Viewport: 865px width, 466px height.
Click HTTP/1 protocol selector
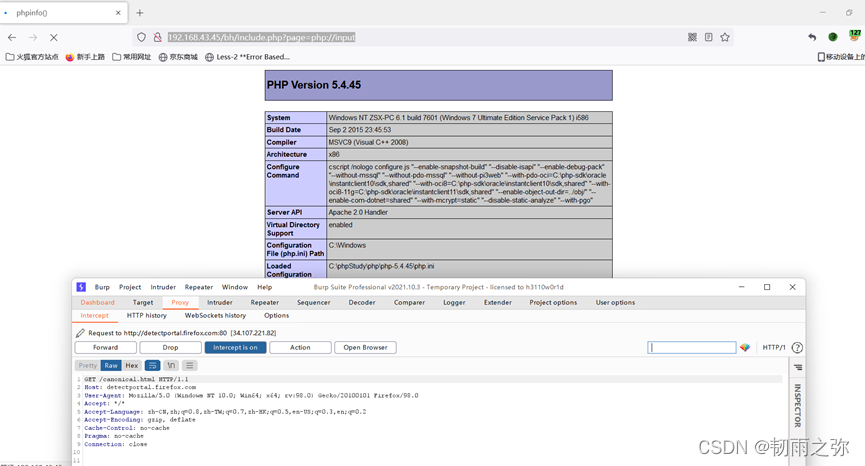(x=773, y=347)
